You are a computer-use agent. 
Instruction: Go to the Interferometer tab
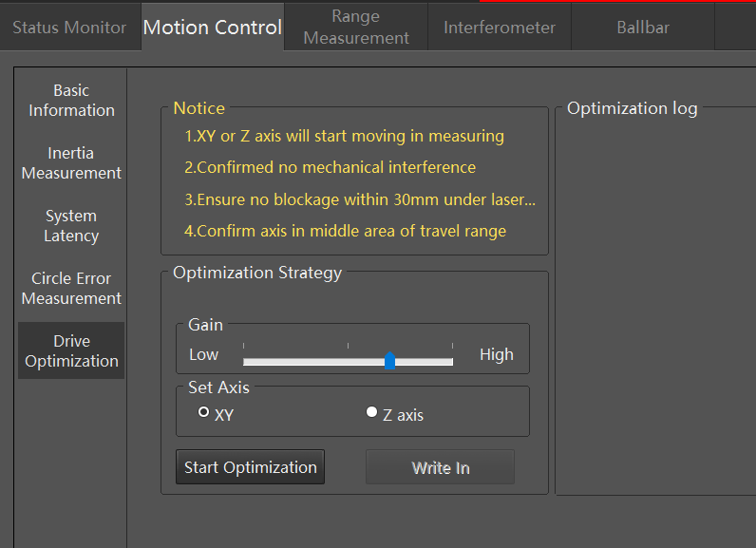tap(499, 27)
